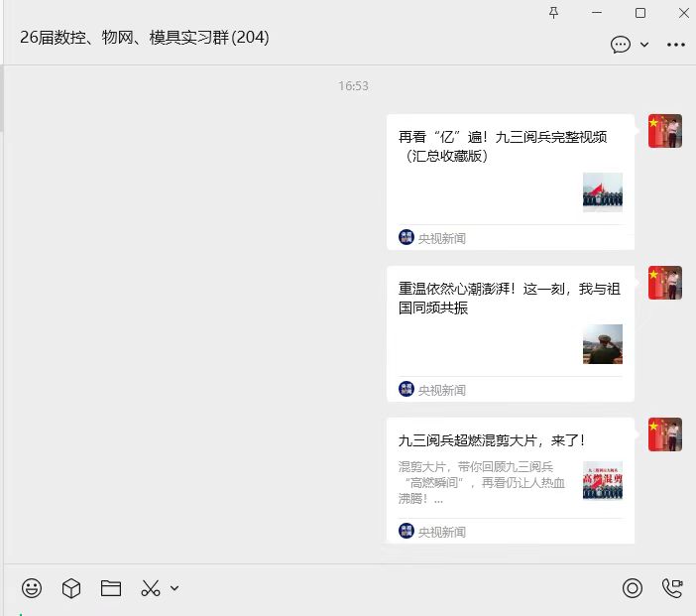Toggle the pin window on top icon
This screenshot has width=696, height=616.
click(x=553, y=13)
